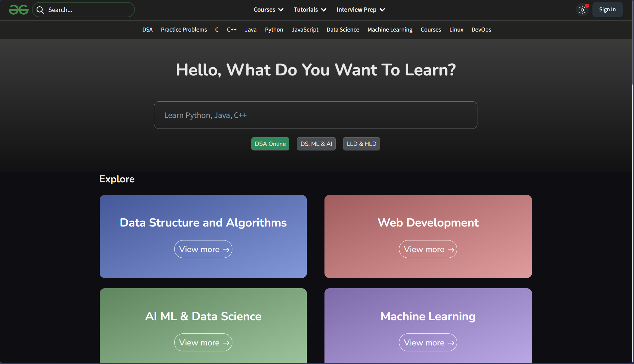This screenshot has width=634, height=364.
Task: Click the Sign In button
Action: point(607,10)
